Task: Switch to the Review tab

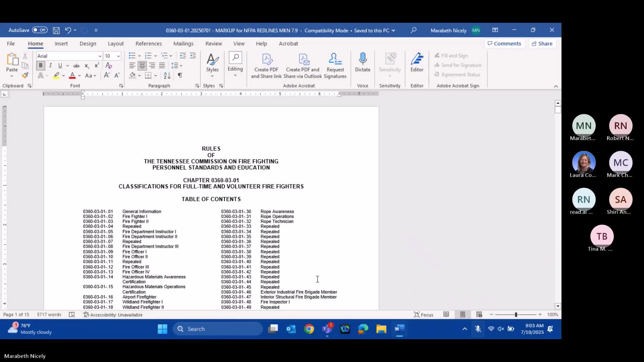Action: tap(214, 44)
